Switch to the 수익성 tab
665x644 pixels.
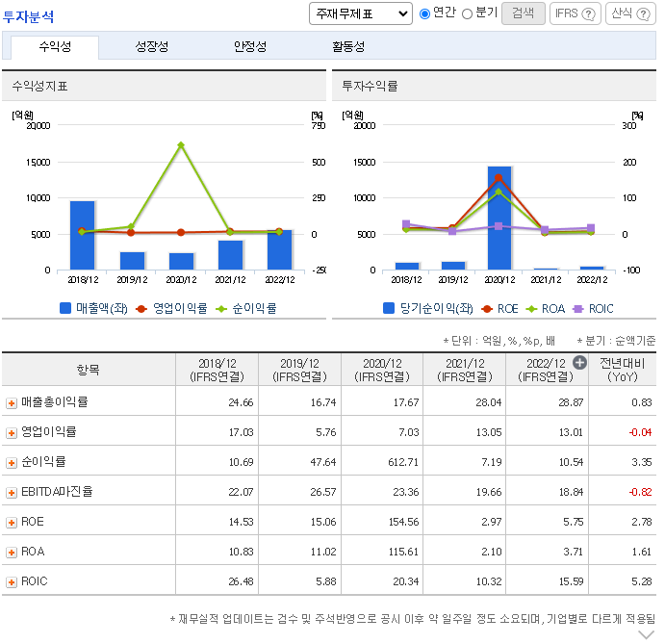[x=55, y=46]
